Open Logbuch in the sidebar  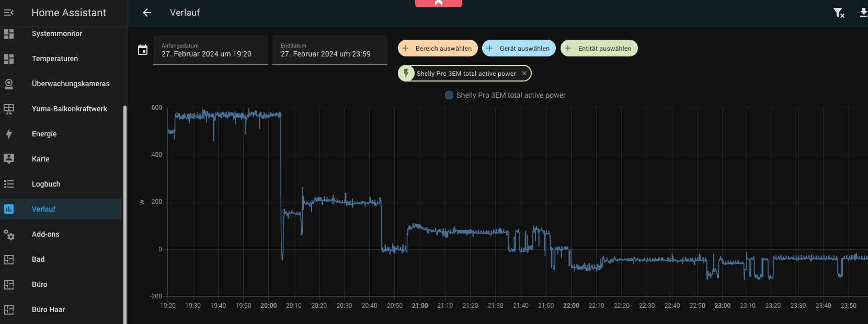[61, 184]
